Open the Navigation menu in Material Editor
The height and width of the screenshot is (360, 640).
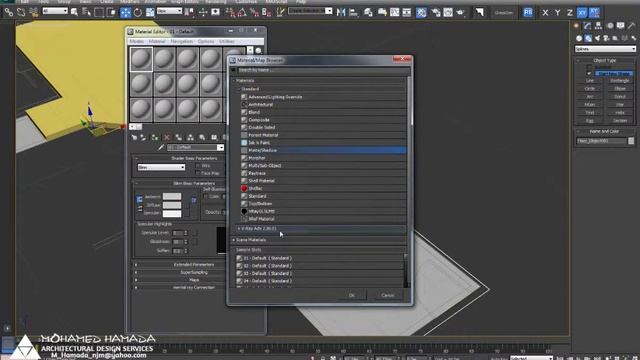pos(182,41)
